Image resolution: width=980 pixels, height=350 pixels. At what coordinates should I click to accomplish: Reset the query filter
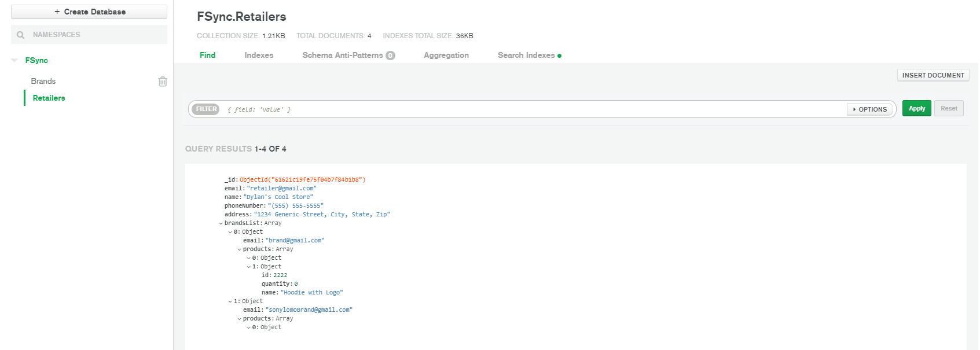coord(948,109)
